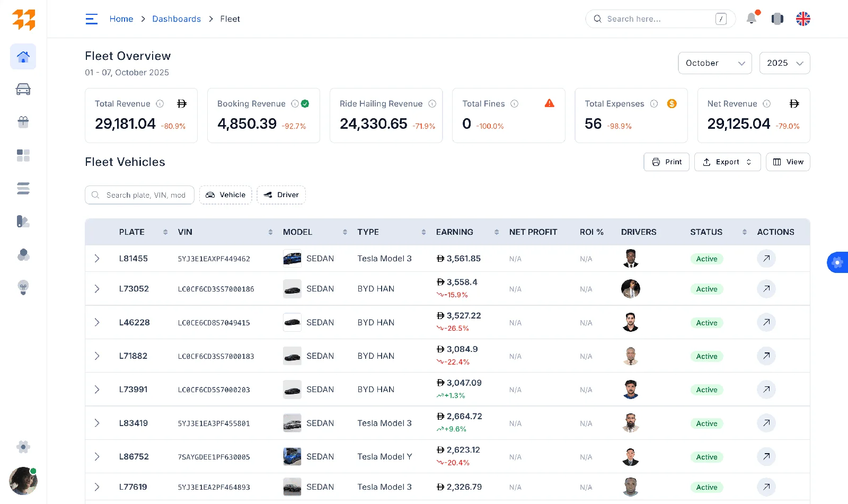Viewport: 848px width, 504px height.
Task: Click Total Expenses info icon
Action: pos(653,104)
